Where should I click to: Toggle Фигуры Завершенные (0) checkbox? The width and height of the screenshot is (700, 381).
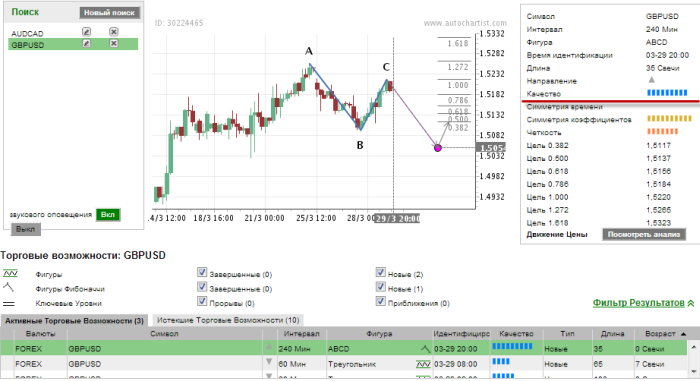202,272
